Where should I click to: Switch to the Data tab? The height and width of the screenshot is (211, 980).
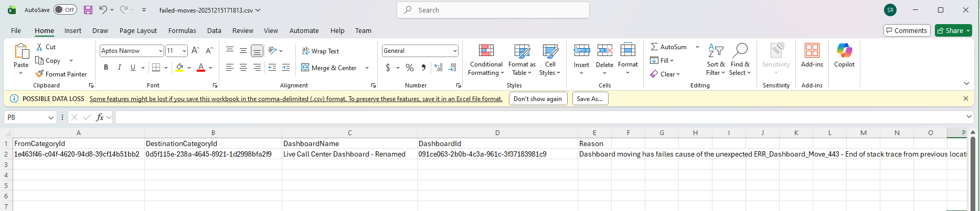point(214,30)
